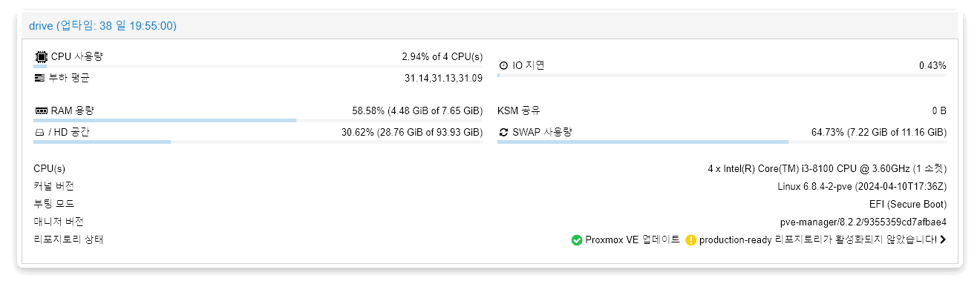Click the CPU usage progress bar
The width and height of the screenshot is (980, 281).
click(258, 67)
